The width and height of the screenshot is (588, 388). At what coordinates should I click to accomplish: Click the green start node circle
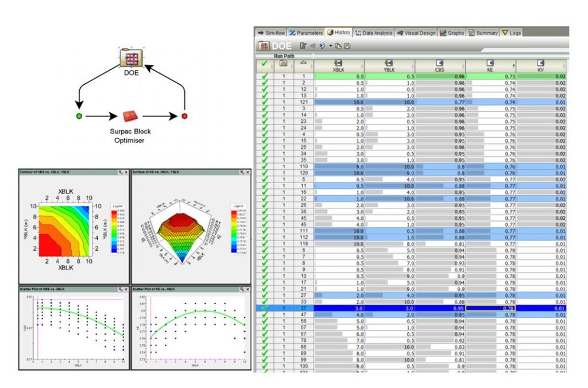point(79,116)
